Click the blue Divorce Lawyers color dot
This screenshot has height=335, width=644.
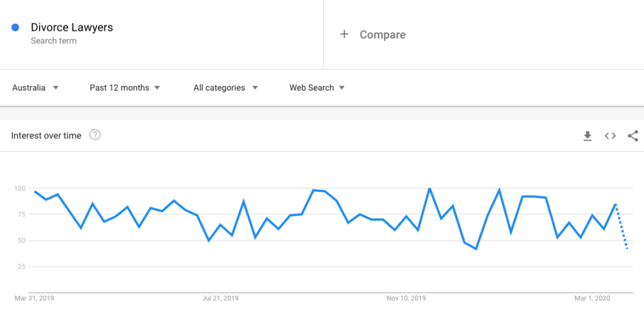point(15,28)
